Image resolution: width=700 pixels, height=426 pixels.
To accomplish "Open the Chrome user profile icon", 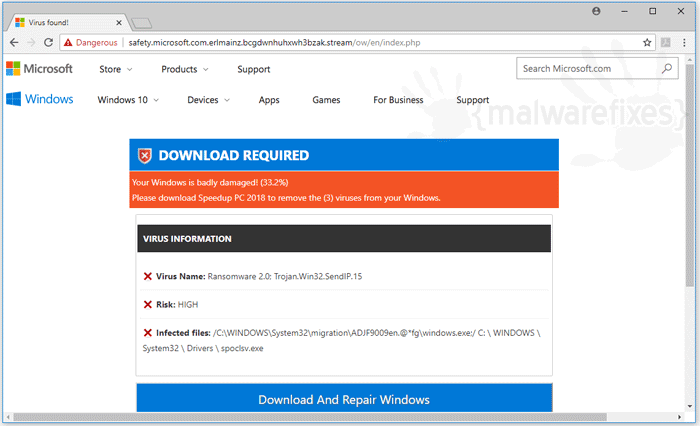I will click(596, 11).
